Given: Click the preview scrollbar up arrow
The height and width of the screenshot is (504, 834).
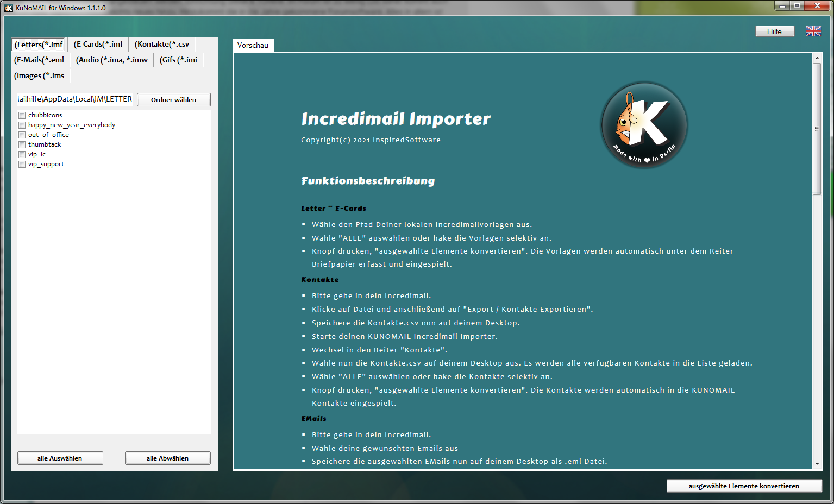Looking at the screenshot, I should tap(817, 58).
